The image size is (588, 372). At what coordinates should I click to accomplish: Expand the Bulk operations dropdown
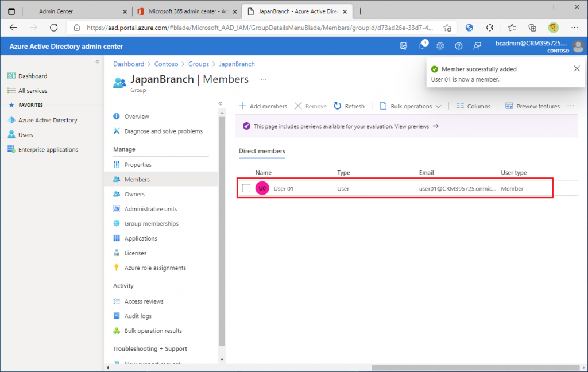(x=411, y=106)
